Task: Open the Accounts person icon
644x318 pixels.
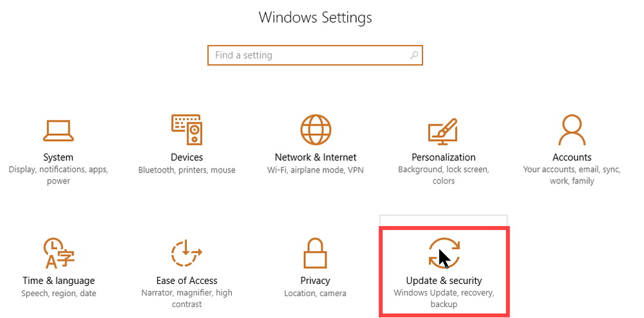Action: pyautogui.click(x=572, y=129)
